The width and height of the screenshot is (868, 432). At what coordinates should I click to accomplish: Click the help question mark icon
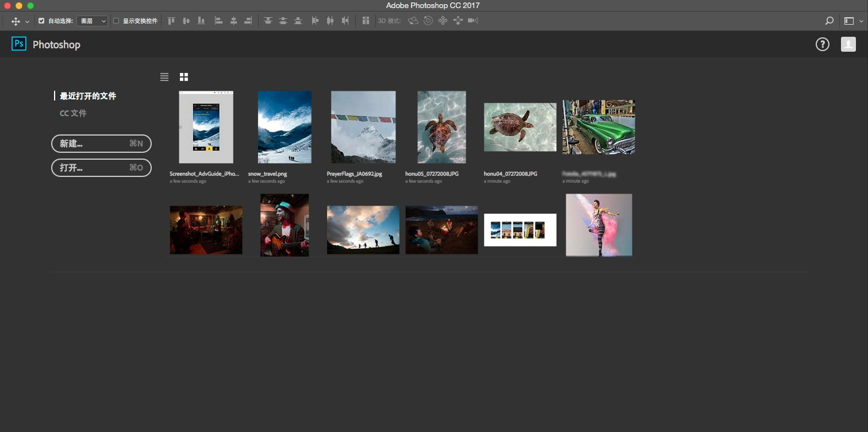pos(823,44)
